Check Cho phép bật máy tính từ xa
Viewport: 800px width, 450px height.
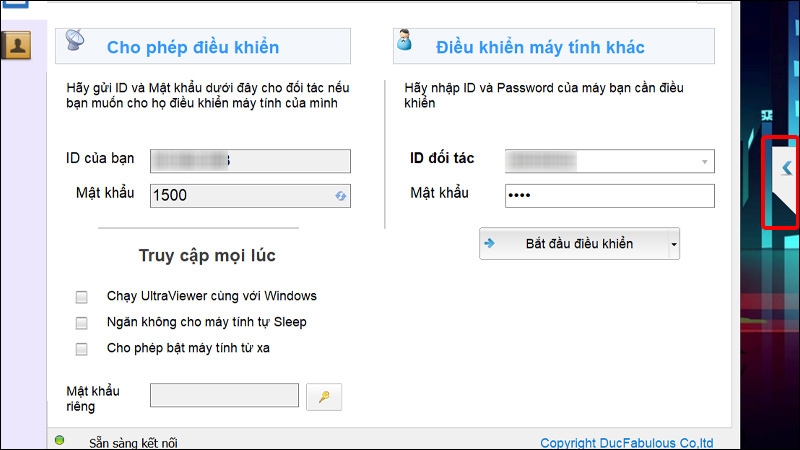click(x=82, y=349)
